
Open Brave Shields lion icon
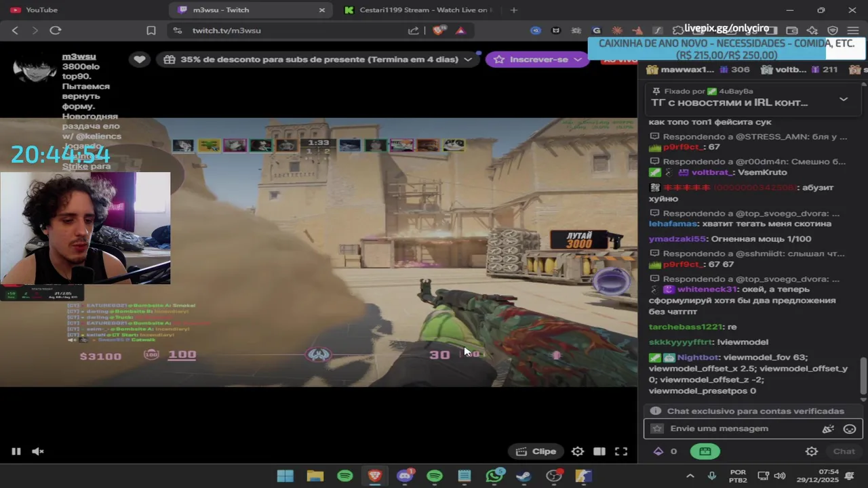click(439, 30)
